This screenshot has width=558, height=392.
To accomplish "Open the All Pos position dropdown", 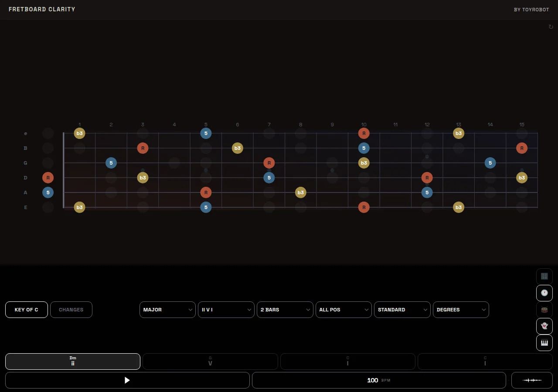I will tap(343, 310).
